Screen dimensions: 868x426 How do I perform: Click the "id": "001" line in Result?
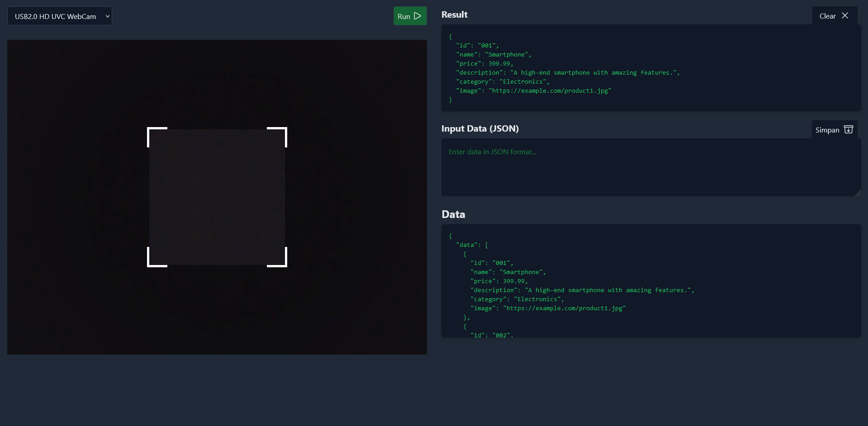click(477, 46)
